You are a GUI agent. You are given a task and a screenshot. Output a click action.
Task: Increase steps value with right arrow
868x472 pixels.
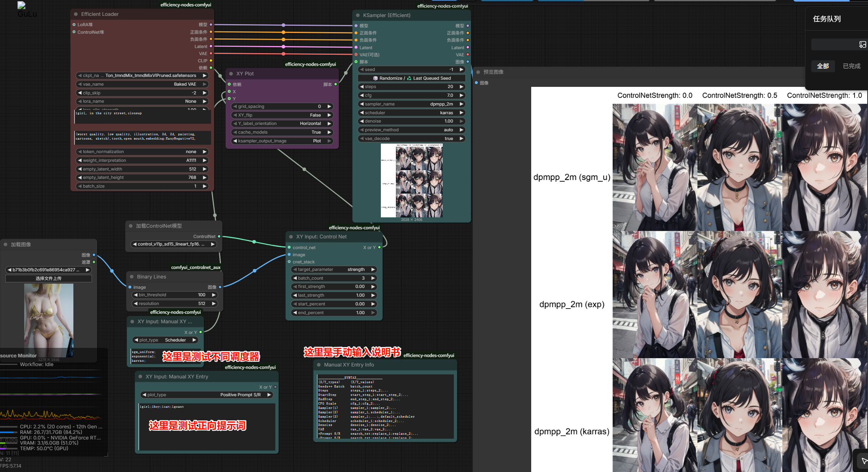click(x=461, y=86)
